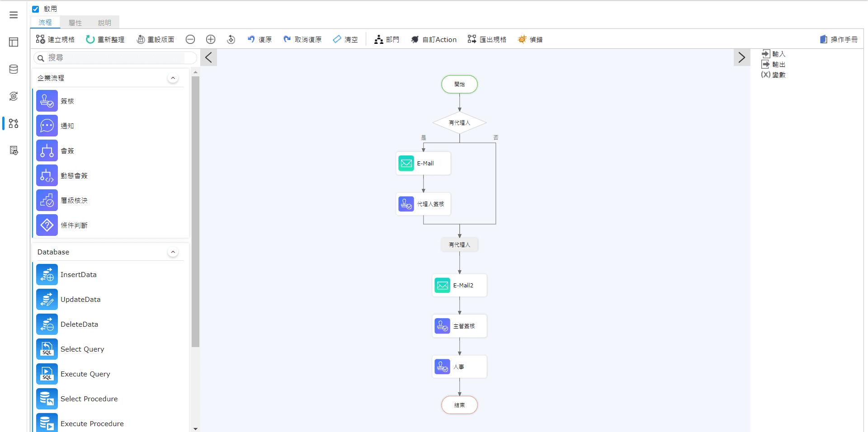The width and height of the screenshot is (868, 432).
Task: Open the workflow nodes sidebar icon
Action: (14, 123)
